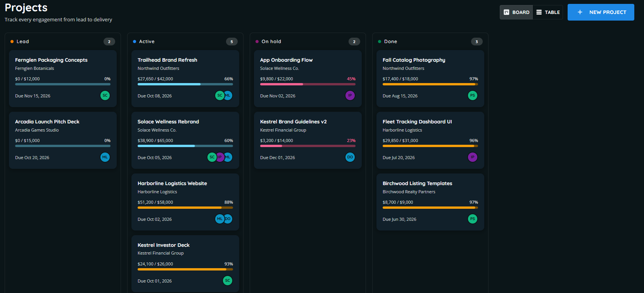Viewport: 644px width, 293px height.
Task: Click the IP avatar on App Onboarding Flow
Action: (350, 95)
